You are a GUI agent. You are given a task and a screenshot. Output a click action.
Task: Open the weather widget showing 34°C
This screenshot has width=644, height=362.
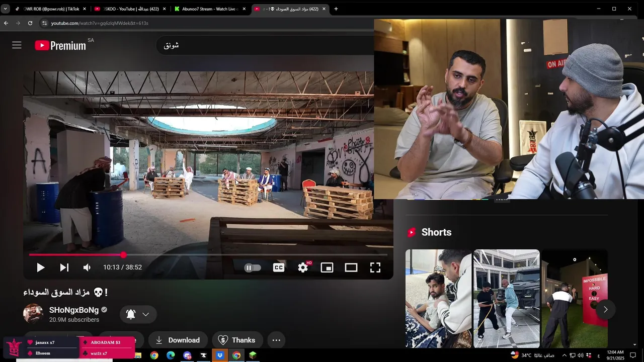coord(532,355)
